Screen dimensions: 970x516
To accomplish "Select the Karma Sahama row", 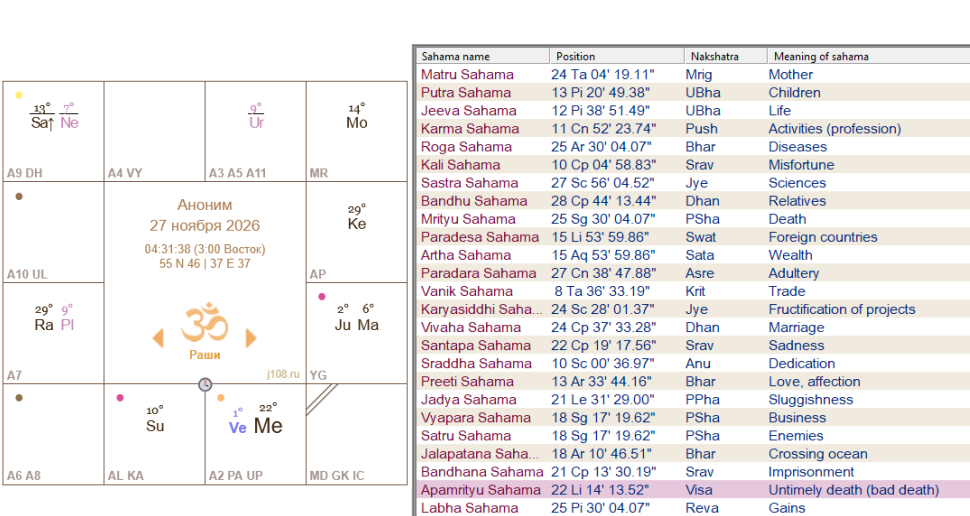I will (x=693, y=129).
